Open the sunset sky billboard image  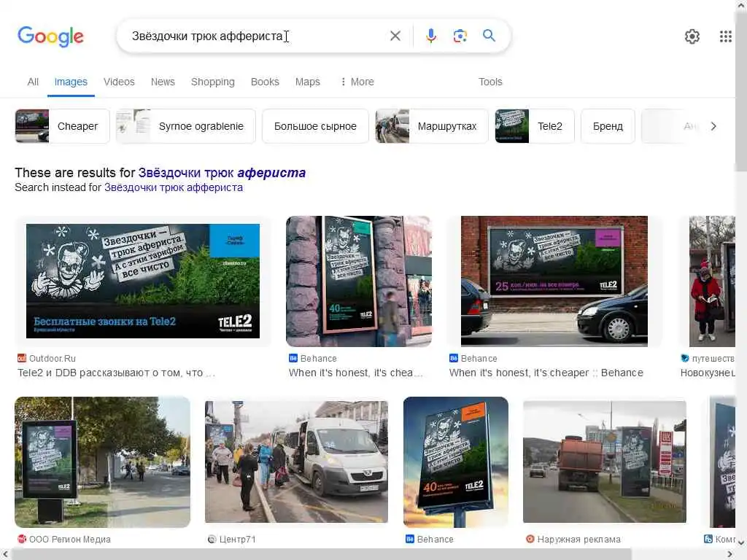pos(455,462)
